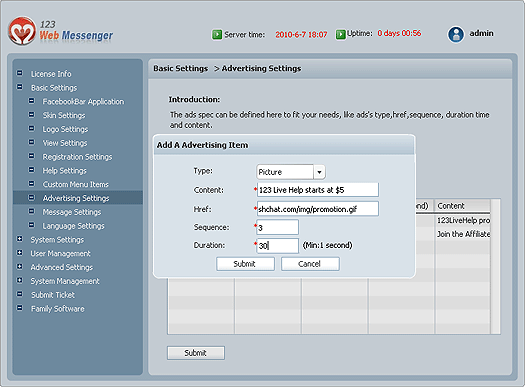The height and width of the screenshot is (387, 525).
Task: Click the Advertising Settings breadcrumb
Action: click(x=261, y=68)
